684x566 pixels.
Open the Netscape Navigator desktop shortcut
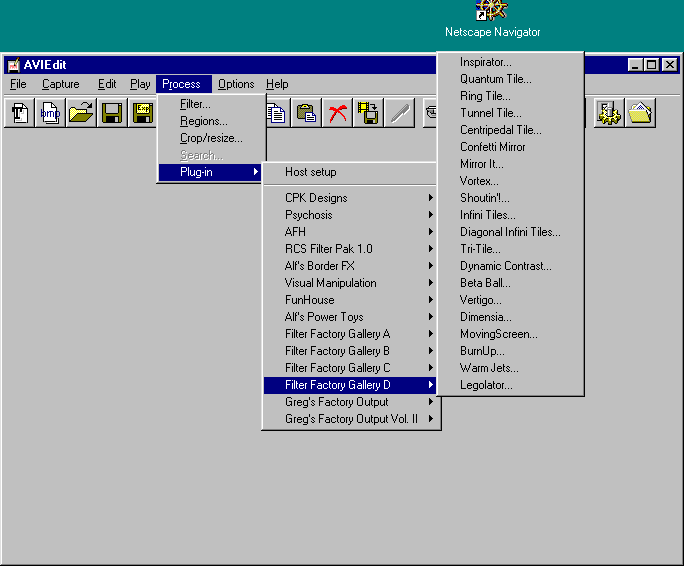(x=492, y=19)
